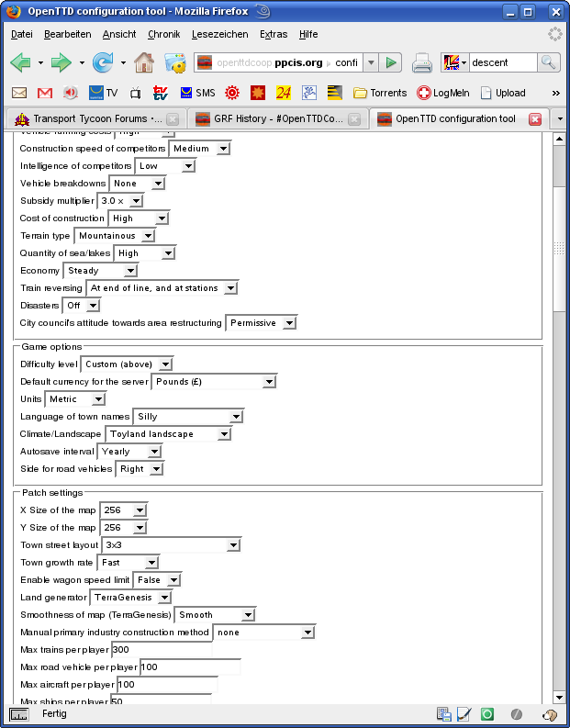Show more bookmarks with the chevron
Viewport: 570px width, 728px height.
pyautogui.click(x=556, y=94)
